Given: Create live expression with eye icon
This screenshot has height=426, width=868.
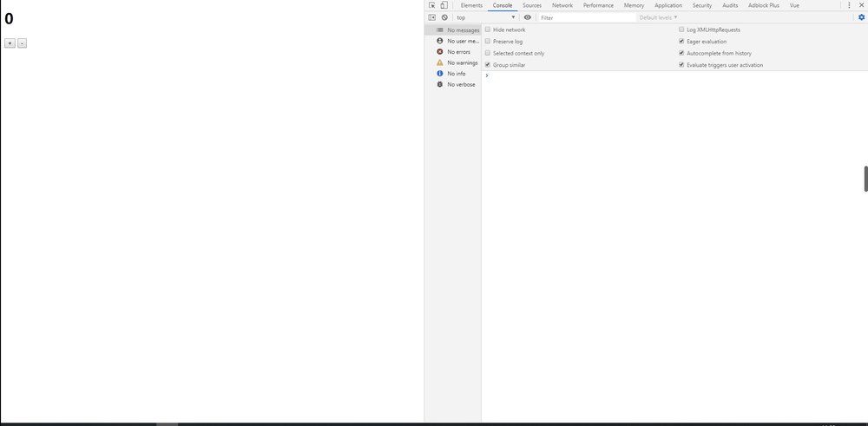Looking at the screenshot, I should [528, 17].
